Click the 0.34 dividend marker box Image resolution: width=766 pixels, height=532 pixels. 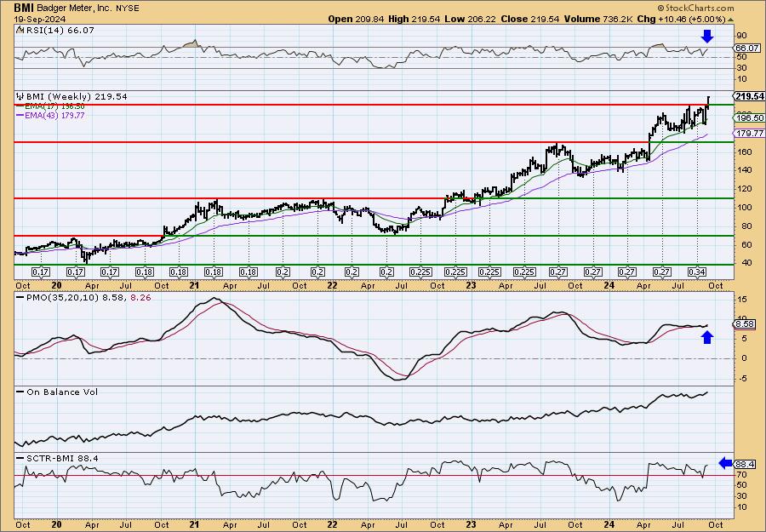click(696, 272)
